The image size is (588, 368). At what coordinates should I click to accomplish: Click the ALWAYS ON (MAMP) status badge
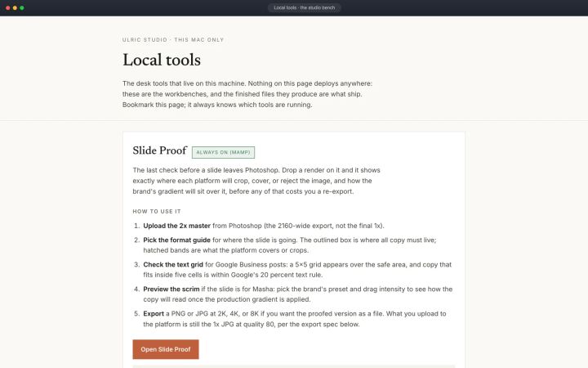(223, 152)
